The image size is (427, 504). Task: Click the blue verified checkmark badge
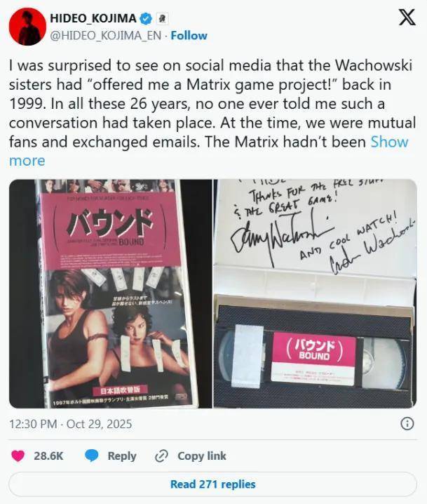coord(146,19)
